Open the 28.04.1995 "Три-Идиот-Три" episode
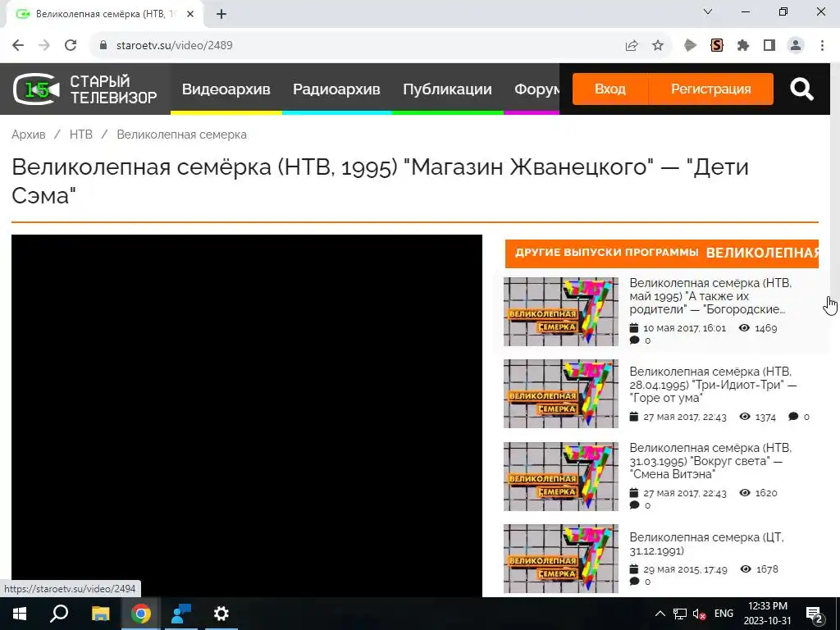 tap(713, 385)
